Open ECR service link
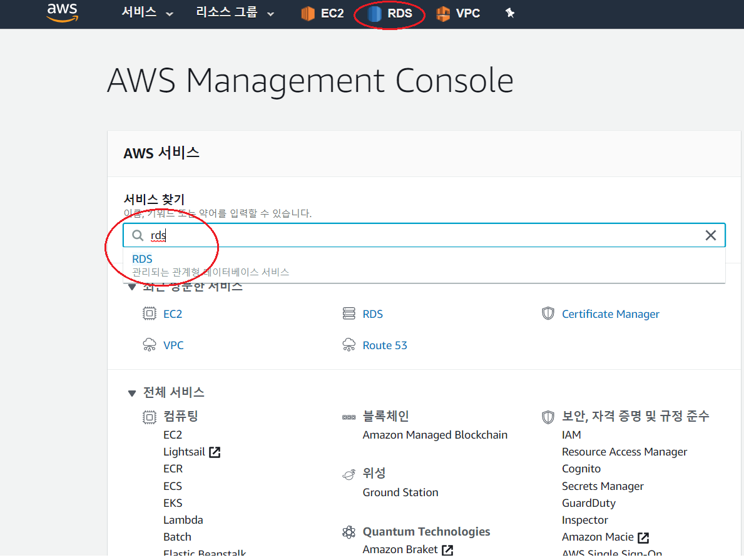This screenshot has width=744, height=560. [173, 469]
